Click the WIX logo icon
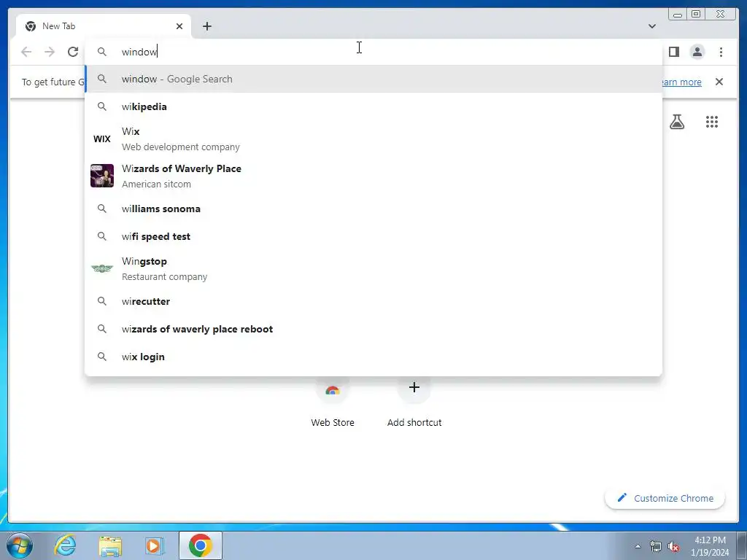747x560 pixels. click(x=102, y=139)
